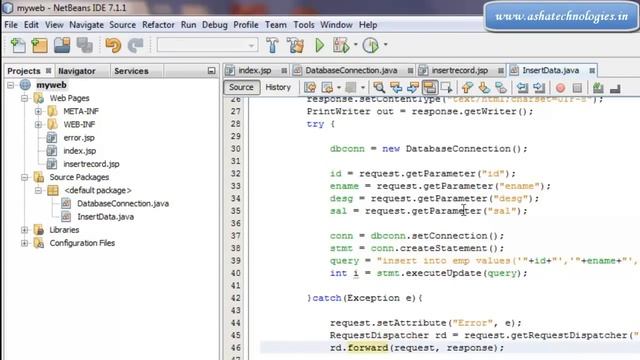The height and width of the screenshot is (360, 640).
Task: Collapse the Source Packages node
Action: click(x=24, y=177)
